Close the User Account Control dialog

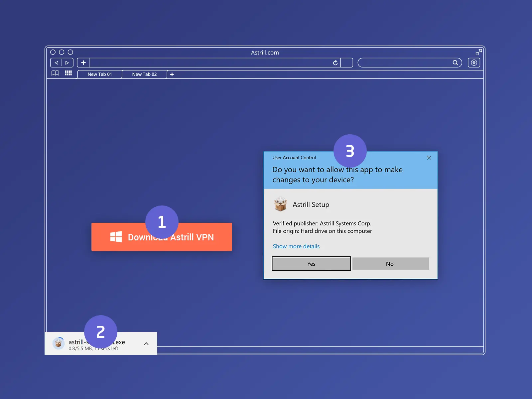pyautogui.click(x=429, y=158)
